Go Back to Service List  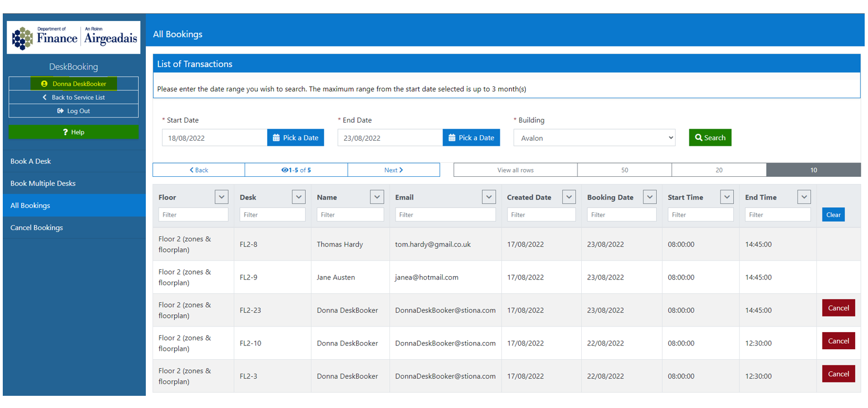(73, 97)
